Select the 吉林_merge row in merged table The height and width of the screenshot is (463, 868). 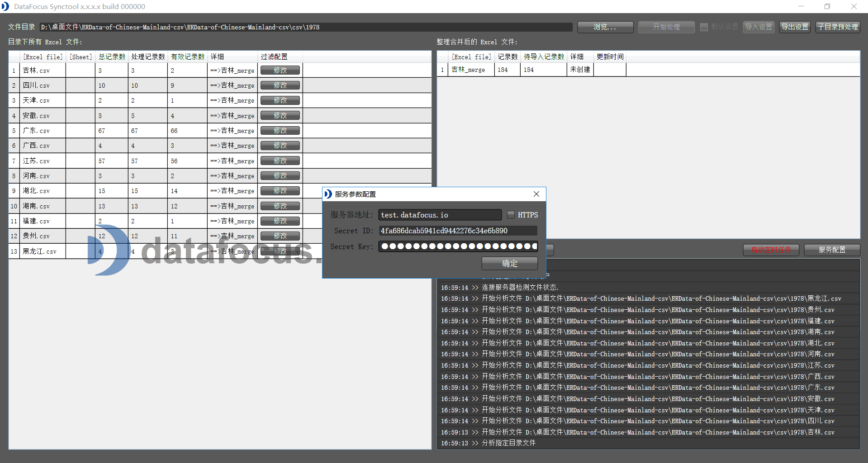click(468, 70)
